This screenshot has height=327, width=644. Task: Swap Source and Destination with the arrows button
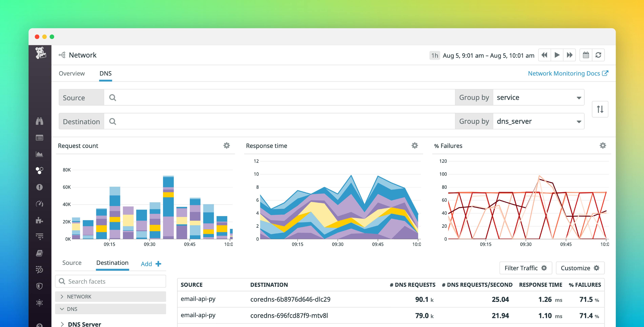(600, 109)
